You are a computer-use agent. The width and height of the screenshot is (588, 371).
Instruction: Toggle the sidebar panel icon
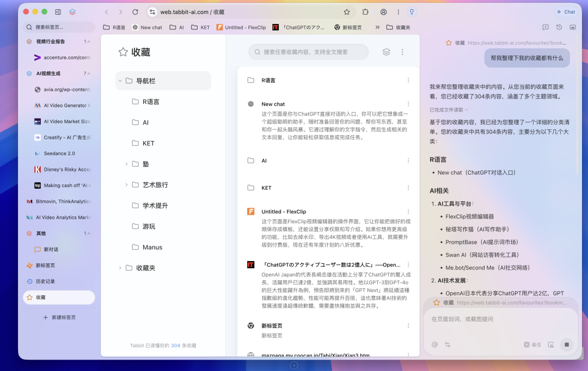click(x=58, y=12)
